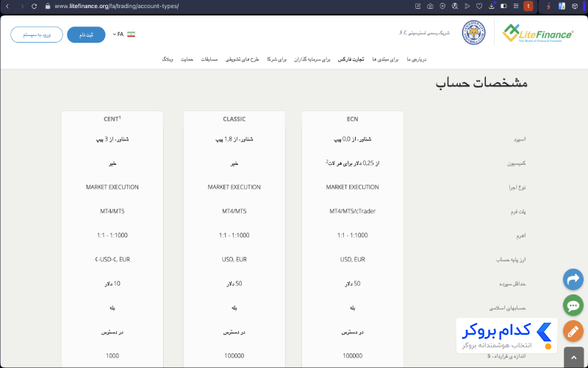Open مسابقات menu item

(x=209, y=60)
